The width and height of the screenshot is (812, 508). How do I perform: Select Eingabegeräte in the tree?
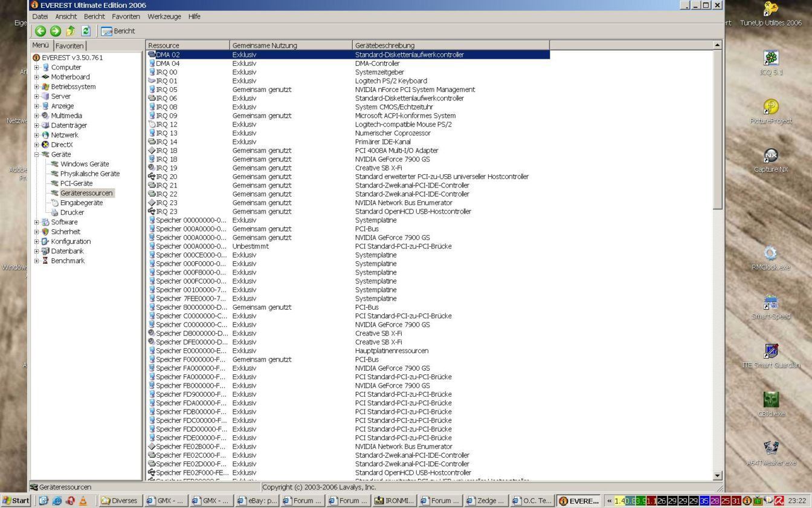pos(81,203)
